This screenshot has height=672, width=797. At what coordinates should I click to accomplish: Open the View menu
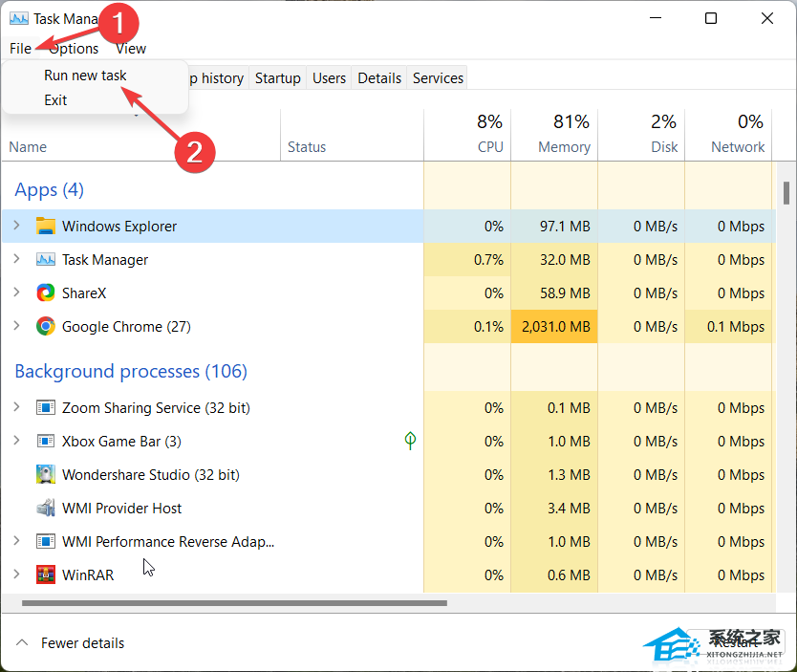coord(131,49)
